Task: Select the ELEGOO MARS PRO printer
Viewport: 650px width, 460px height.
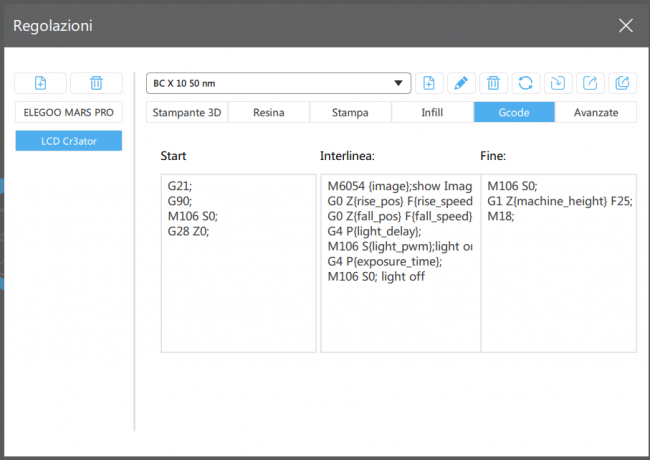Action: pyautogui.click(x=69, y=112)
